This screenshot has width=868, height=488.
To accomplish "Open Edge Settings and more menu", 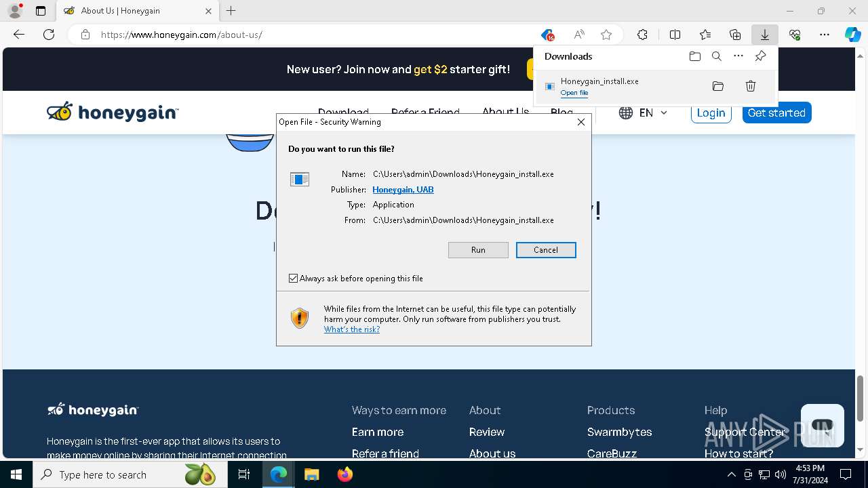I will pos(825,35).
